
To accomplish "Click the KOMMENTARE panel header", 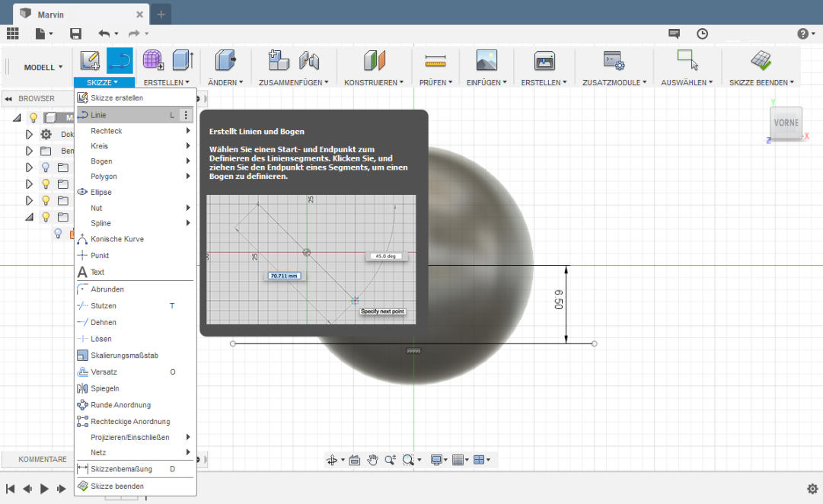I will click(x=43, y=459).
